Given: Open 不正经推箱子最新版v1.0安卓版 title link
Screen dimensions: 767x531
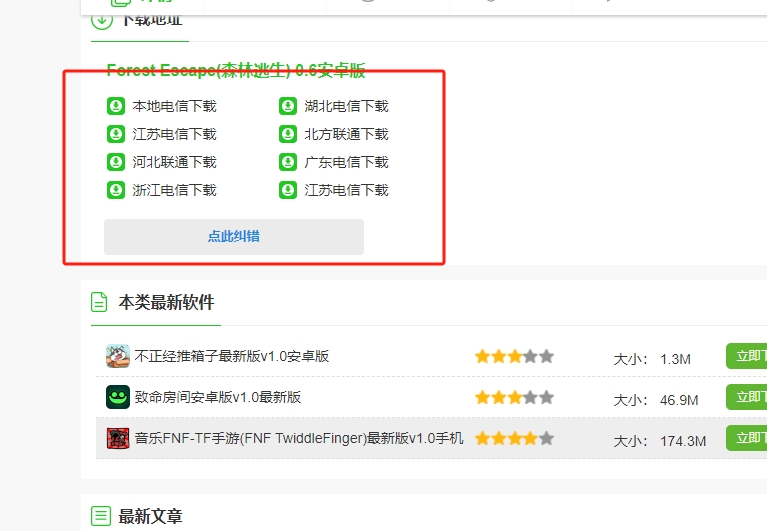Looking at the screenshot, I should point(232,356).
